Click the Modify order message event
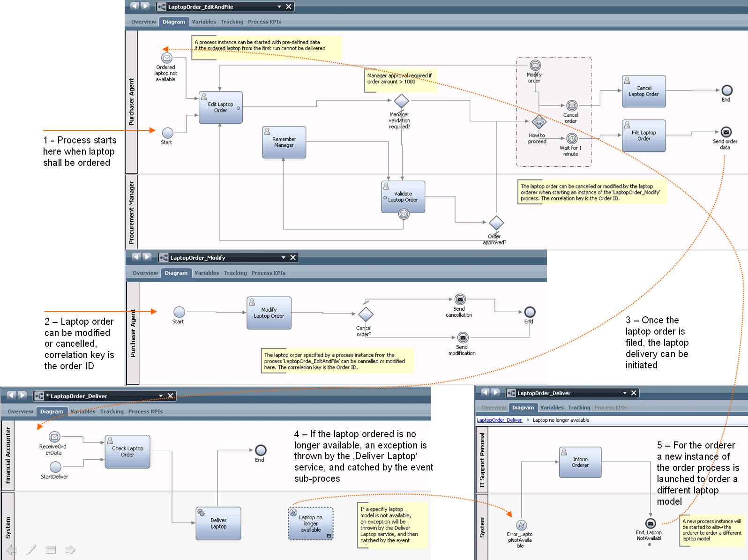Screen dimensions: 748x560 click(x=535, y=65)
